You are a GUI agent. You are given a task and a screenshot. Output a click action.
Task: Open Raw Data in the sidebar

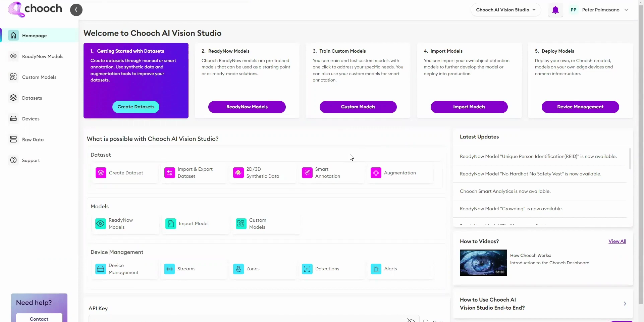coord(33,140)
